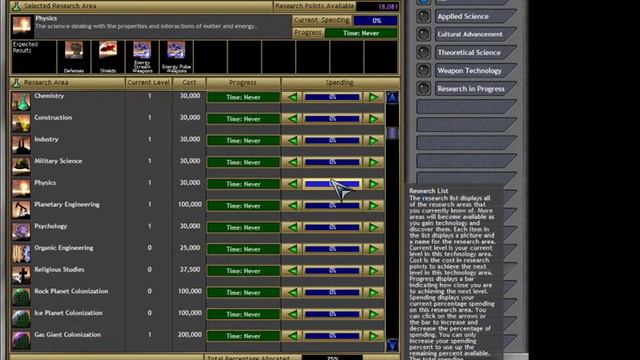The image size is (640, 360).
Task: Sort by Research Area column header
Action: coord(67,83)
